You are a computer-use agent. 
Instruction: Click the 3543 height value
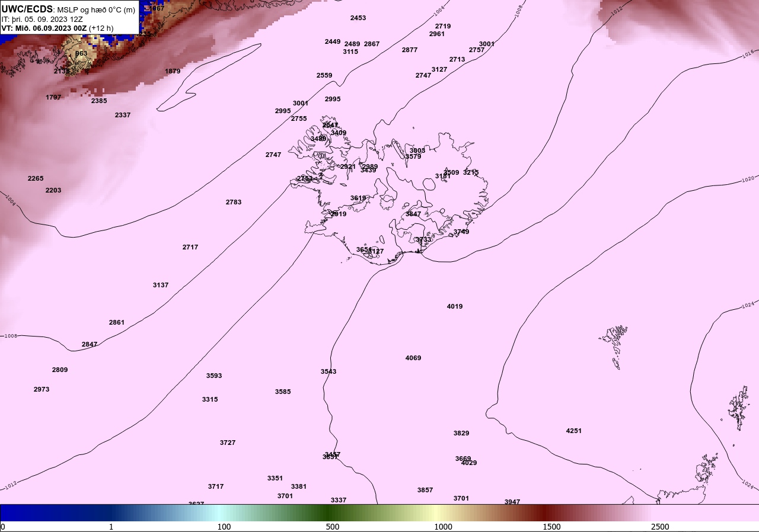click(x=329, y=371)
